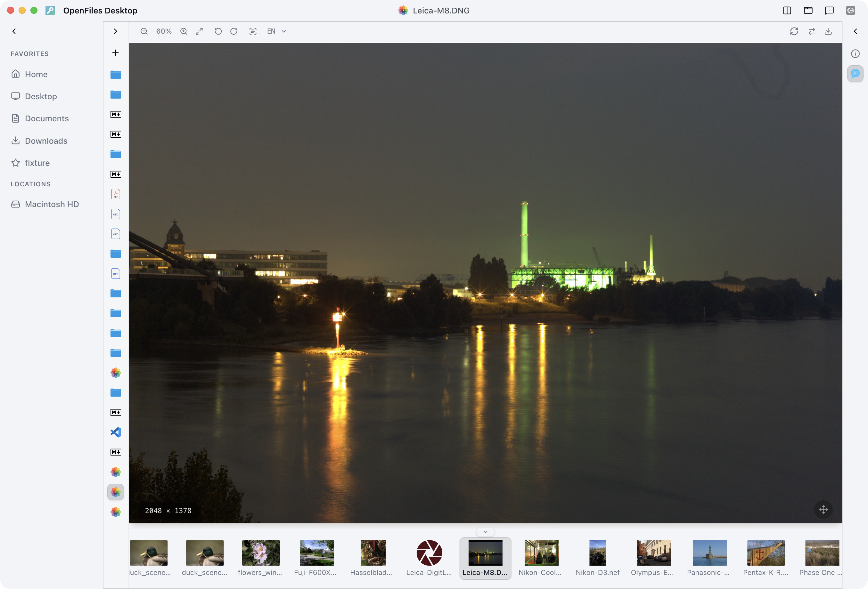
Task: Open the AI assistant chat icon
Action: [855, 74]
